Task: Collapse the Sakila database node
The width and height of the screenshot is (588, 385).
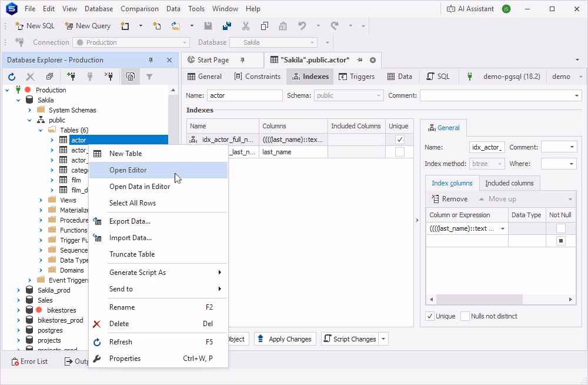Action: [x=18, y=100]
